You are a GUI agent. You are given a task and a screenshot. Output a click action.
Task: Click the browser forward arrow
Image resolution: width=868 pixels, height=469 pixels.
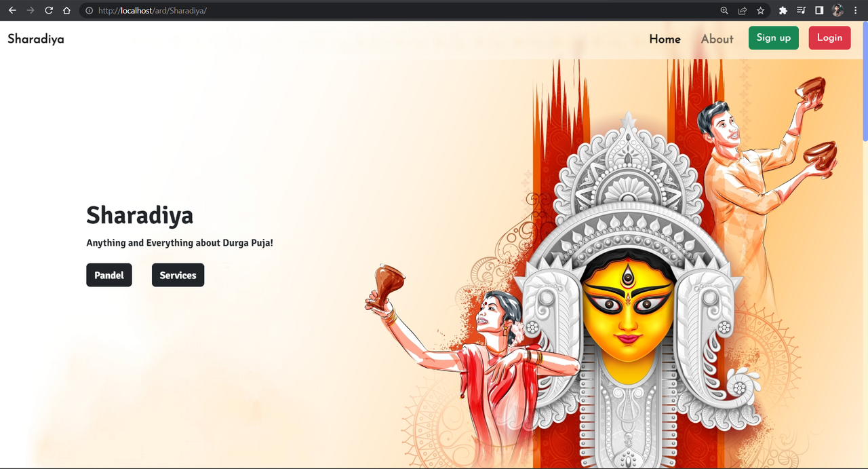click(30, 10)
